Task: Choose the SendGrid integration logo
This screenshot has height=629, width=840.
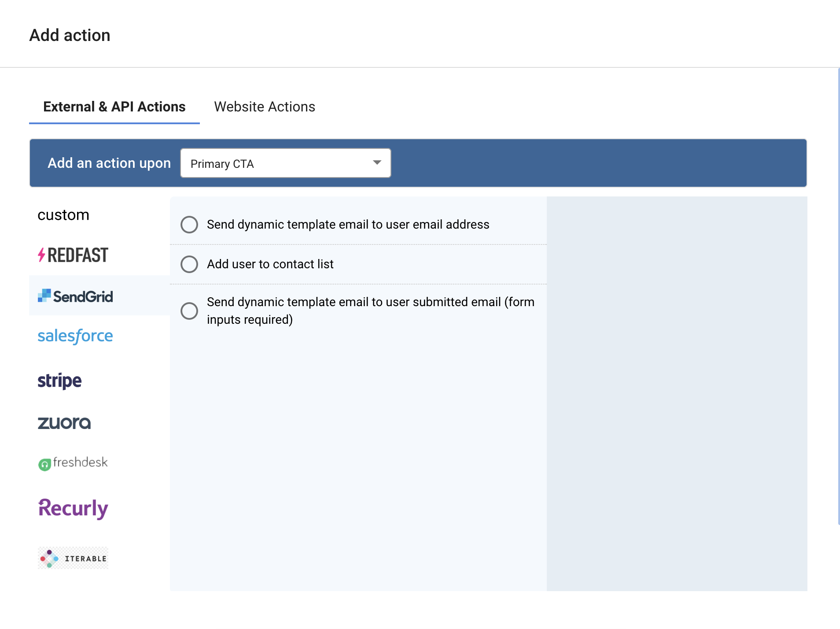Action: point(75,296)
